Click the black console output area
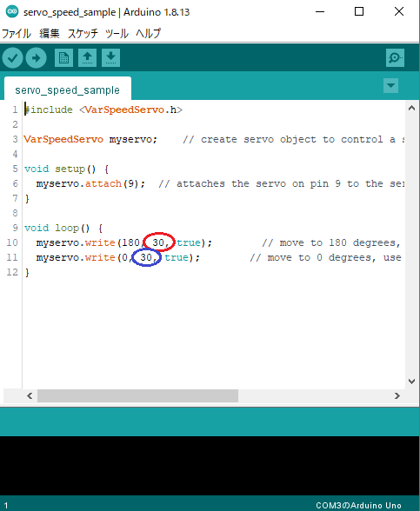Viewport: 420px width, 511px height. (210, 466)
